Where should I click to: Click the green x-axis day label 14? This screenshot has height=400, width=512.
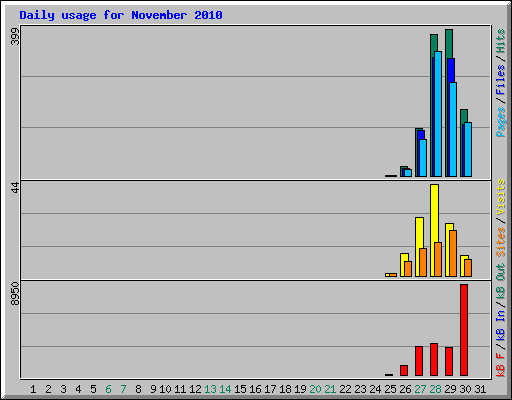[225, 389]
